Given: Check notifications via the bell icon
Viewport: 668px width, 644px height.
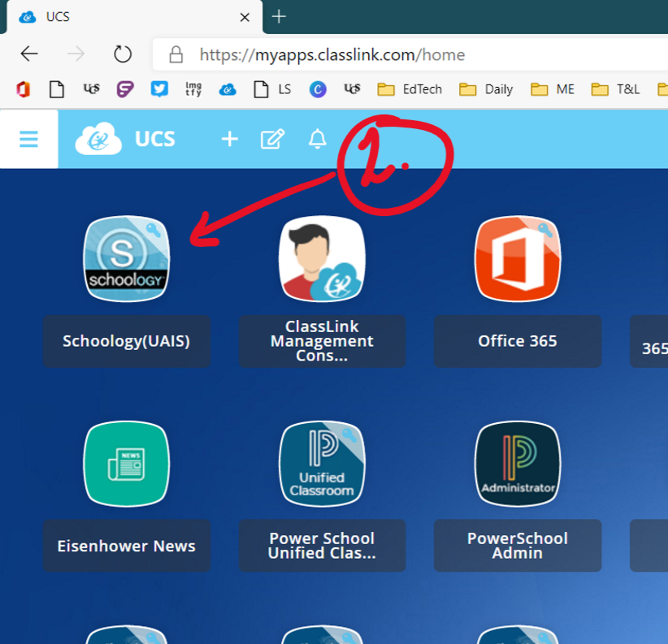Looking at the screenshot, I should (x=317, y=139).
